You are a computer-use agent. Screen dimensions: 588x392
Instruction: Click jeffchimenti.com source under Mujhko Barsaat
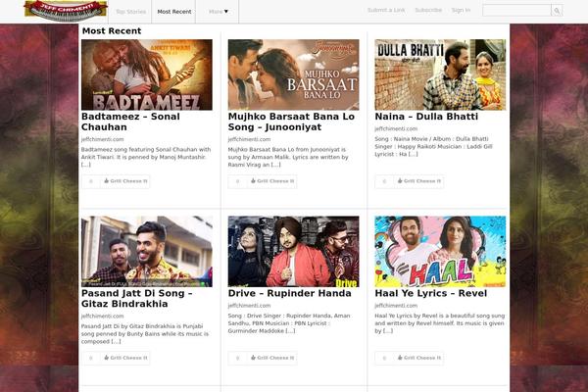[x=249, y=139]
